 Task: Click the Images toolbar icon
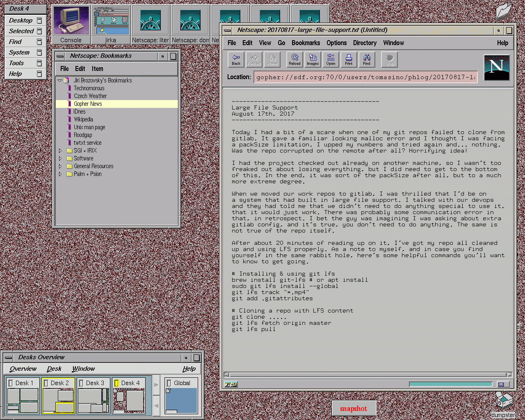[x=313, y=59]
